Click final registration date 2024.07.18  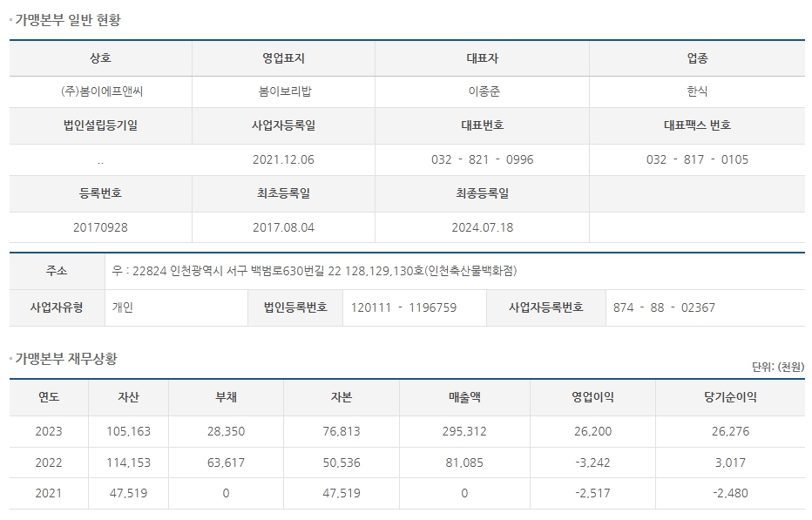(482, 227)
